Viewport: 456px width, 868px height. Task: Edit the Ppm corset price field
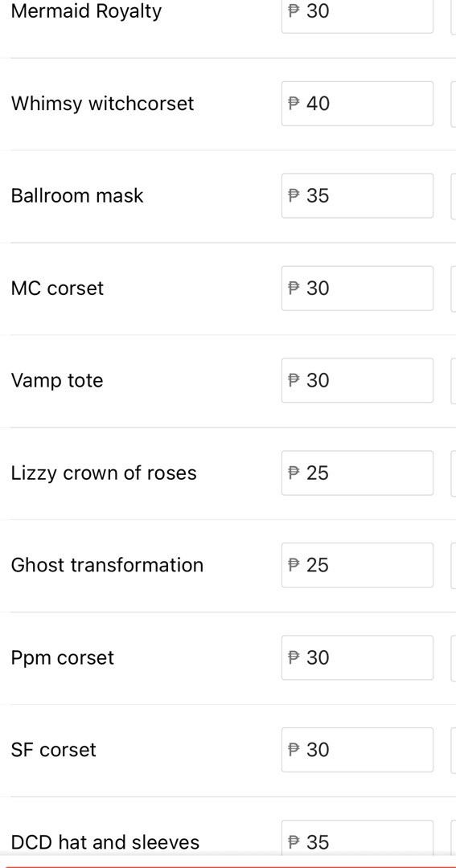[357, 657]
